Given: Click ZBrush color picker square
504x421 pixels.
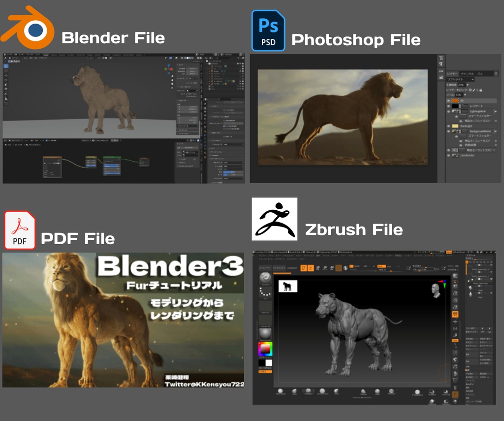Looking at the screenshot, I should pos(265,349).
